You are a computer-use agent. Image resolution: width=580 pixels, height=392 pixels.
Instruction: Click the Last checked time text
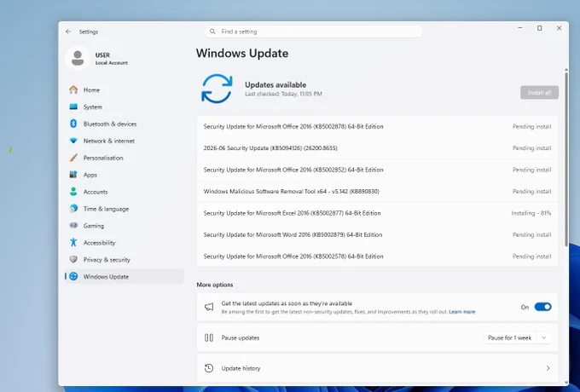coord(283,94)
